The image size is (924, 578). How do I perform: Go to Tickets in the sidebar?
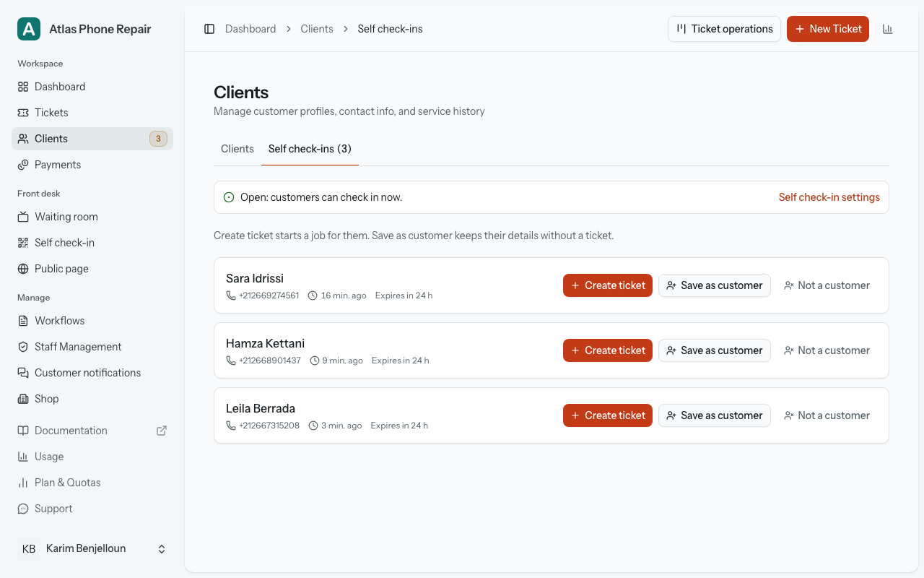92,113
